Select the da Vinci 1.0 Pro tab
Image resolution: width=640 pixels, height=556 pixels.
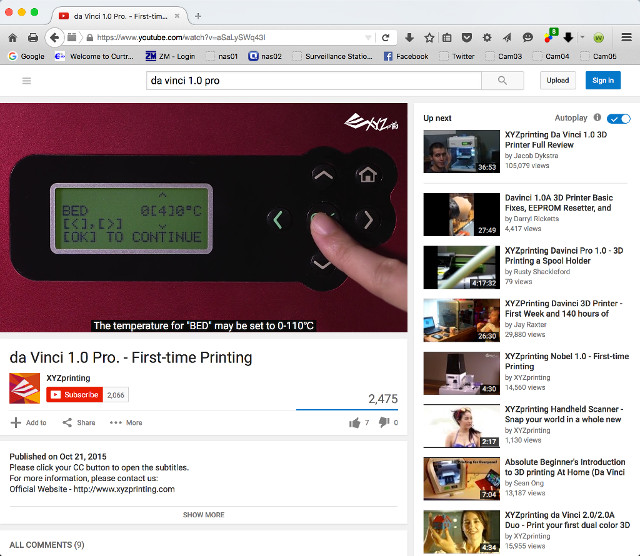[118, 16]
